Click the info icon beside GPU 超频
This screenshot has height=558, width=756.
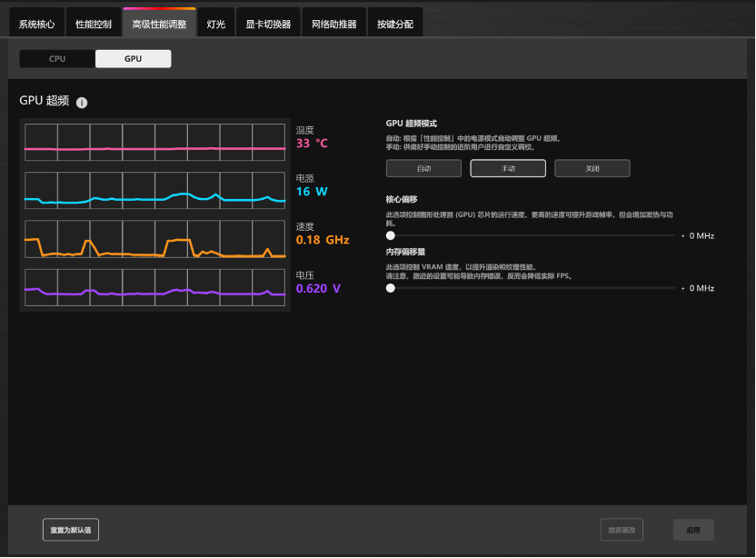point(82,103)
